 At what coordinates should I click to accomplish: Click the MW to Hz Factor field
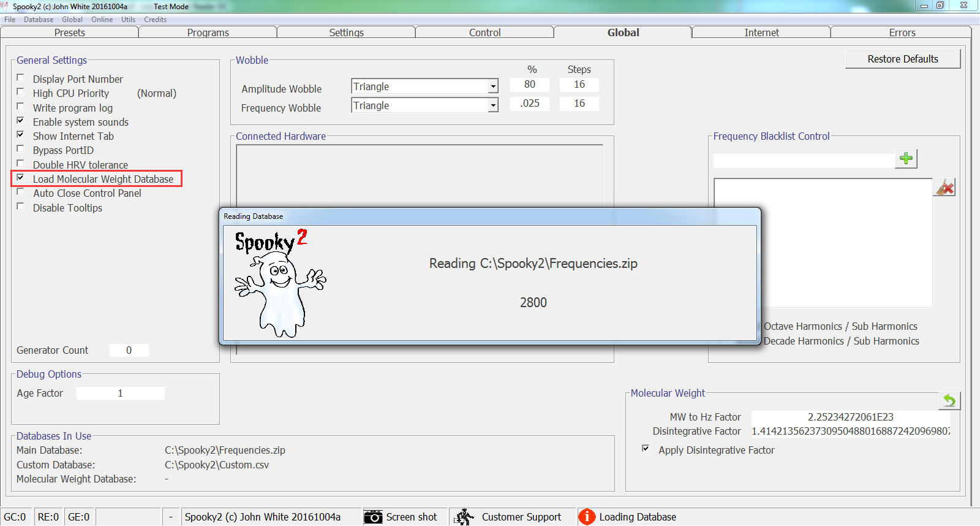(851, 417)
